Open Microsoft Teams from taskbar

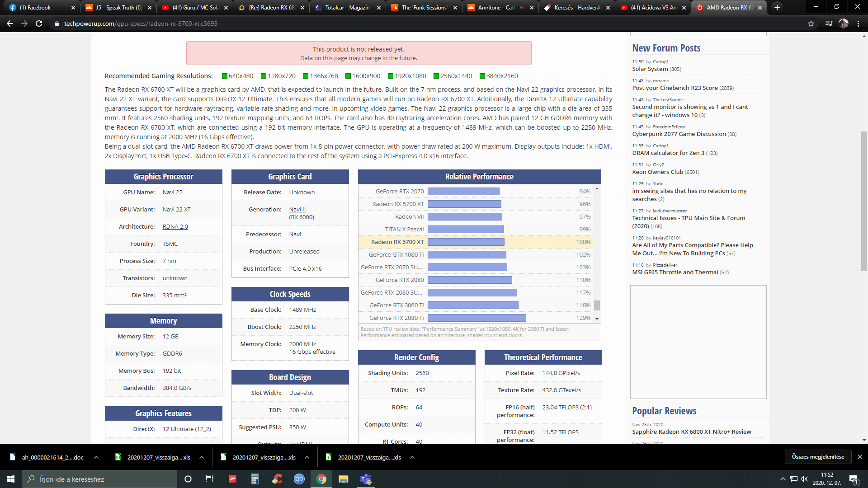pyautogui.click(x=366, y=479)
